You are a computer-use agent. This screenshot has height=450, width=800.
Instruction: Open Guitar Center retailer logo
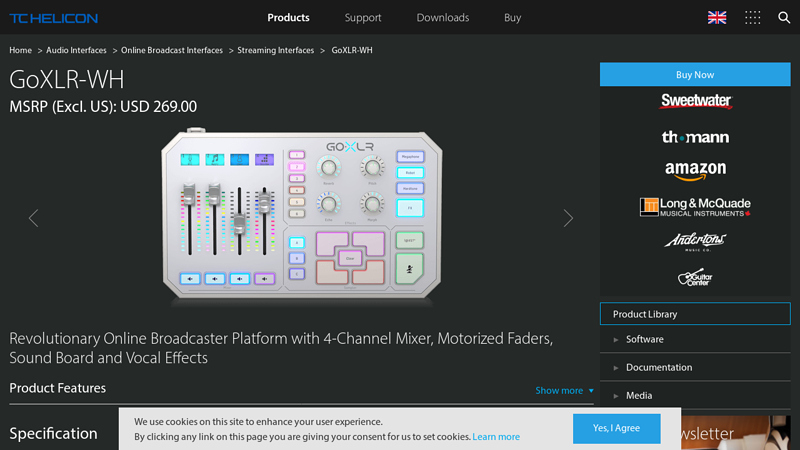pos(695,277)
